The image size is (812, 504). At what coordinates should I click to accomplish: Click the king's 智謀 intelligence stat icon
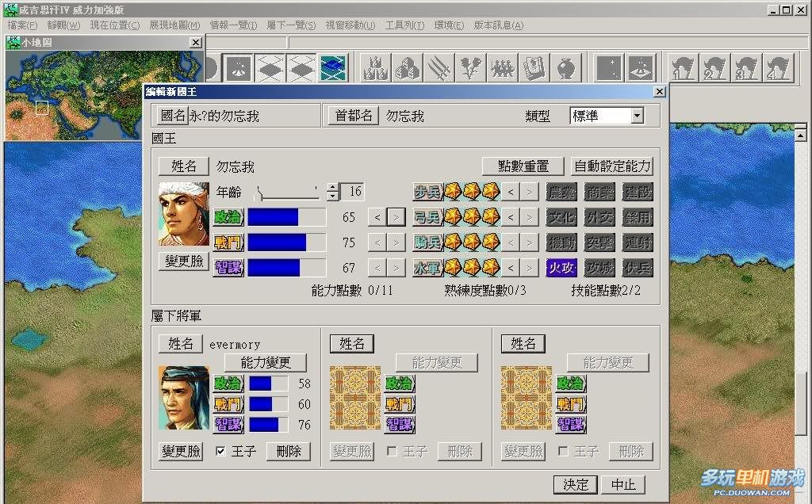228,268
